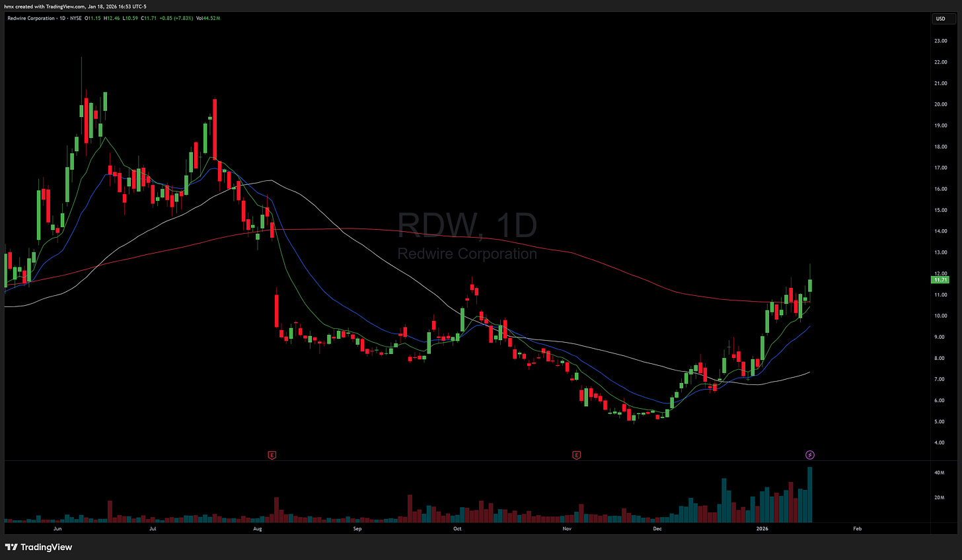Click the 1D interval in the legend

(63, 18)
